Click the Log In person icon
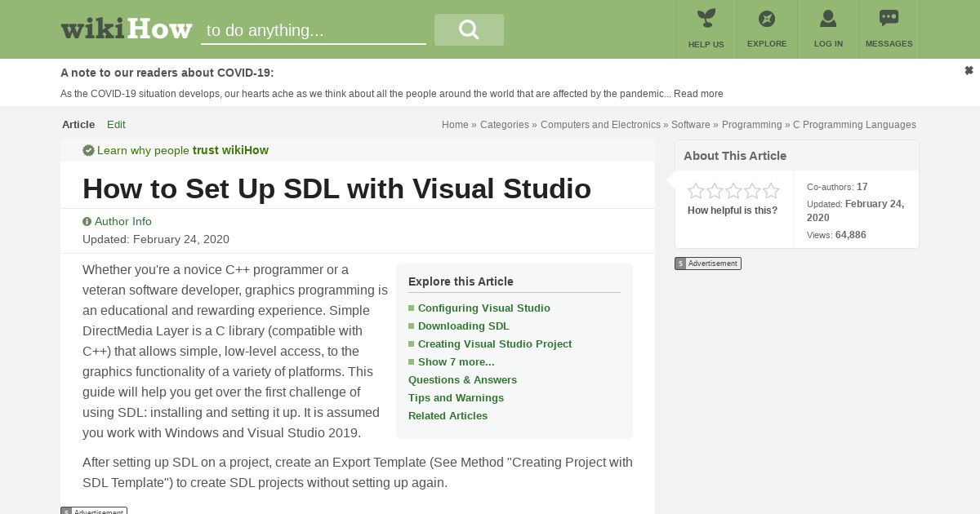 tap(828, 19)
